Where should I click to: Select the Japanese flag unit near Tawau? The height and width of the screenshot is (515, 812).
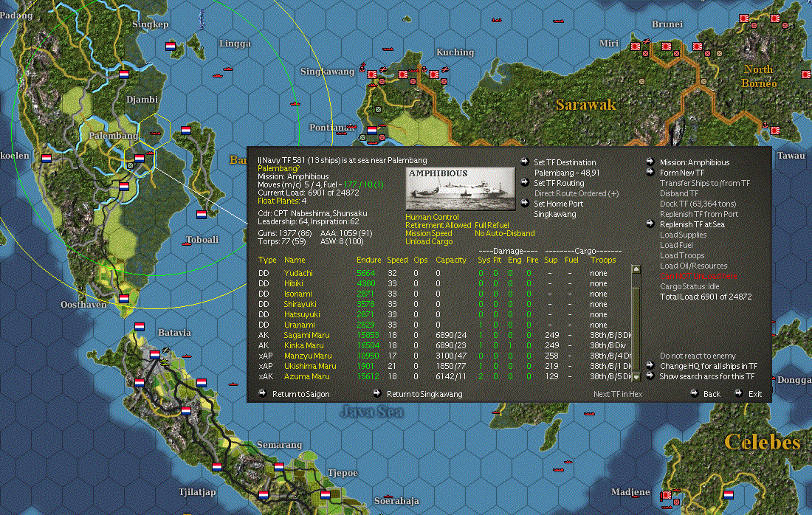tap(775, 131)
